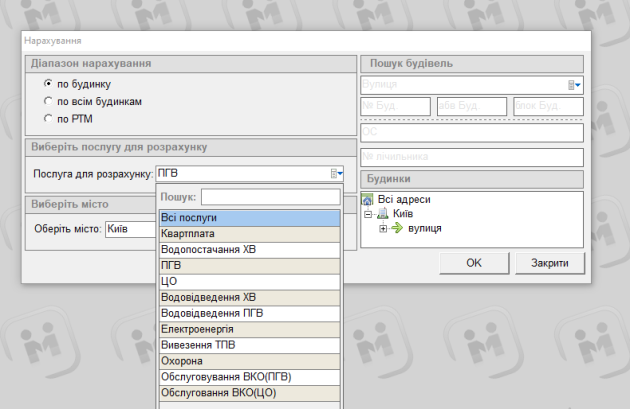
Task: Select Водопостачання ХВ from the list
Action: tap(249, 249)
